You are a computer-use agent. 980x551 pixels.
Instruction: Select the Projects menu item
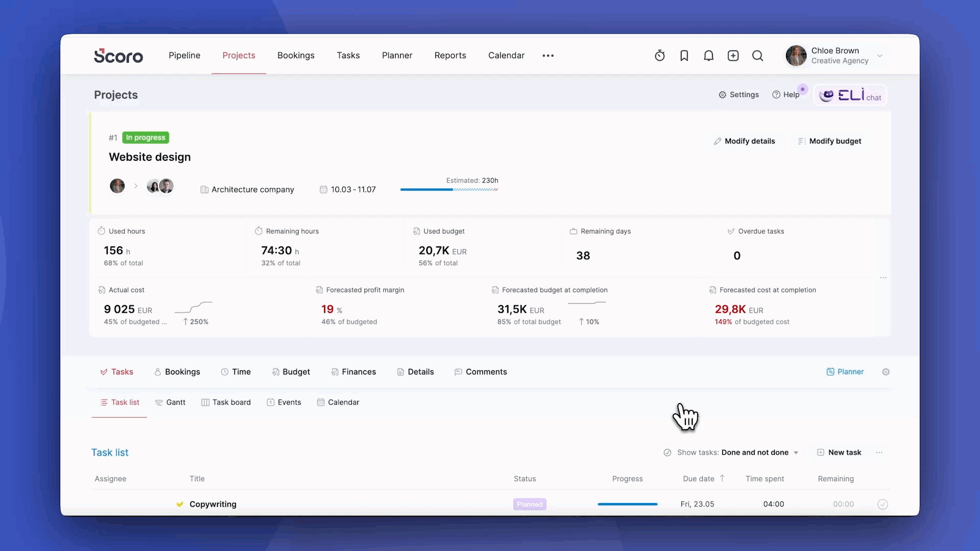(x=239, y=55)
